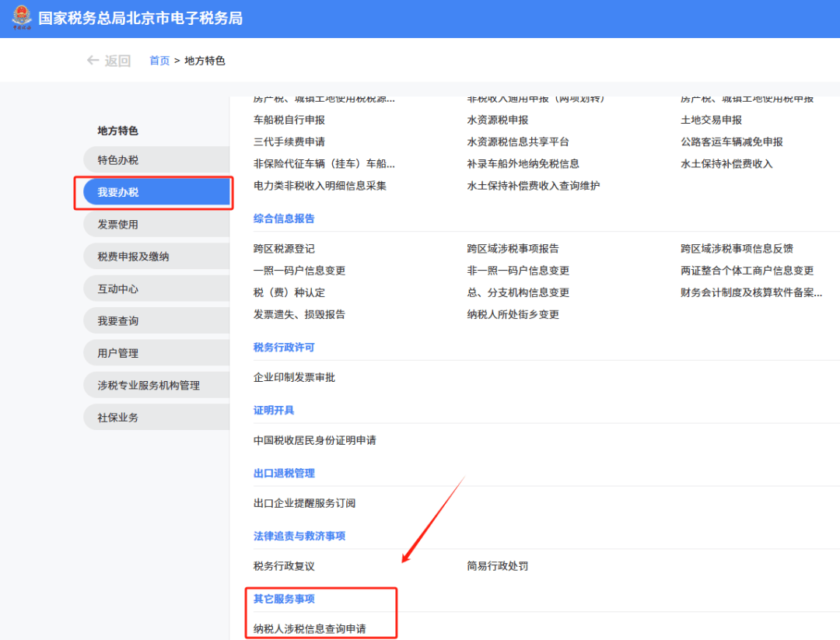Screen dimensions: 840x640
Task: Click the back arrow beside 返回
Action: 93,60
